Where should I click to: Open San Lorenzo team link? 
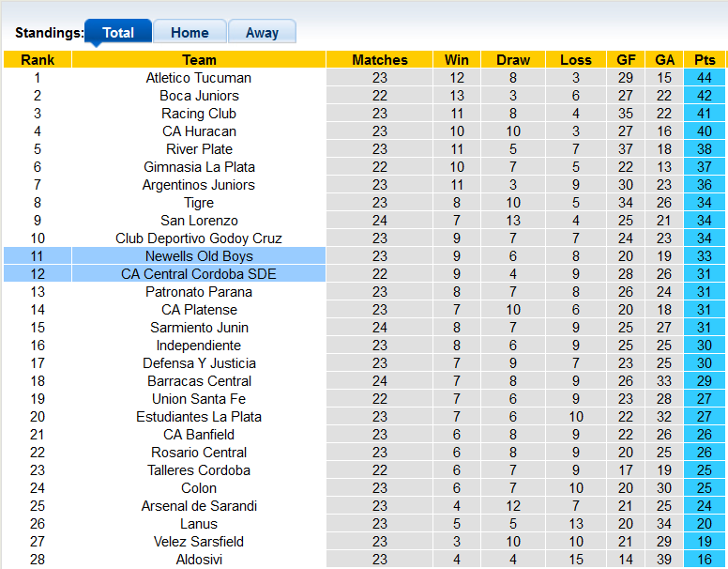[x=199, y=221]
